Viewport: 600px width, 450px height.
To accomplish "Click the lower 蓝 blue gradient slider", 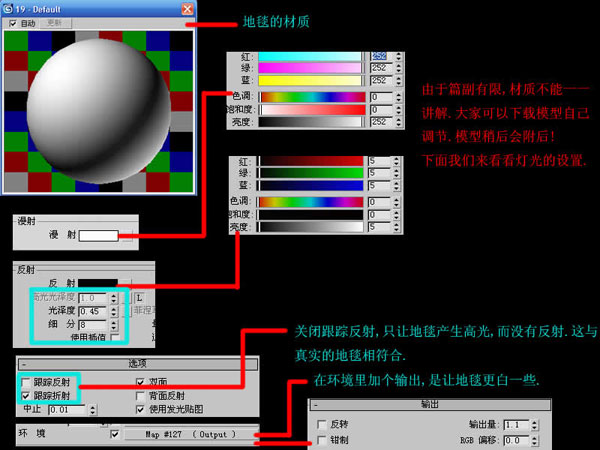I will pyautogui.click(x=311, y=186).
